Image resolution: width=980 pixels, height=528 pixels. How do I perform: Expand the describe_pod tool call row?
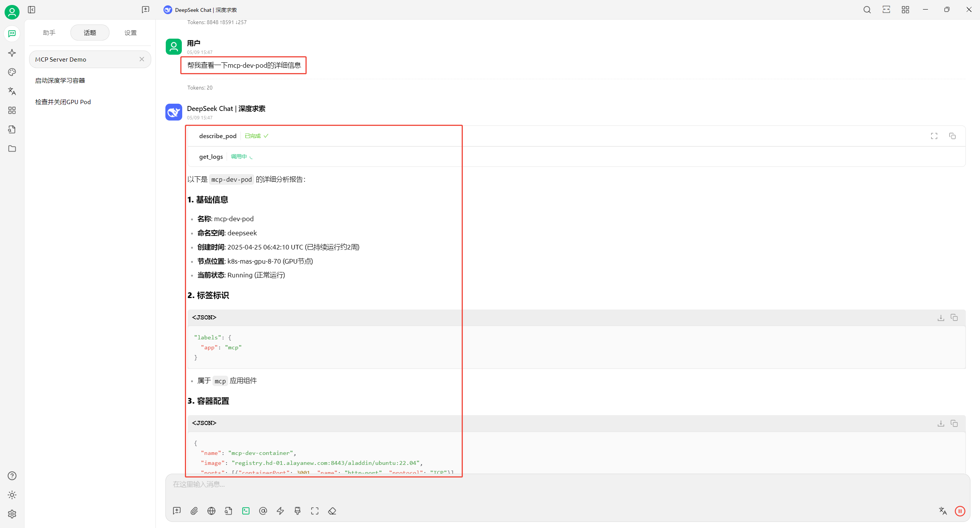pos(576,136)
